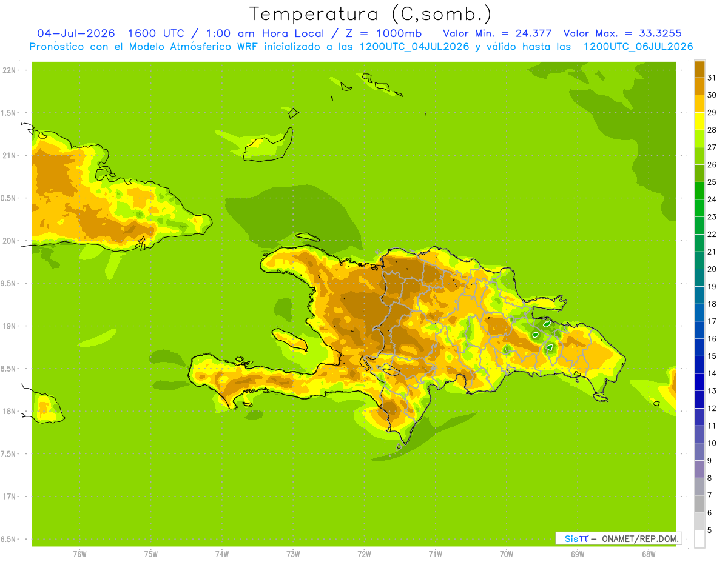728x562 pixels.
Task: Click the 70W longitude axis label
Action: pyautogui.click(x=507, y=554)
